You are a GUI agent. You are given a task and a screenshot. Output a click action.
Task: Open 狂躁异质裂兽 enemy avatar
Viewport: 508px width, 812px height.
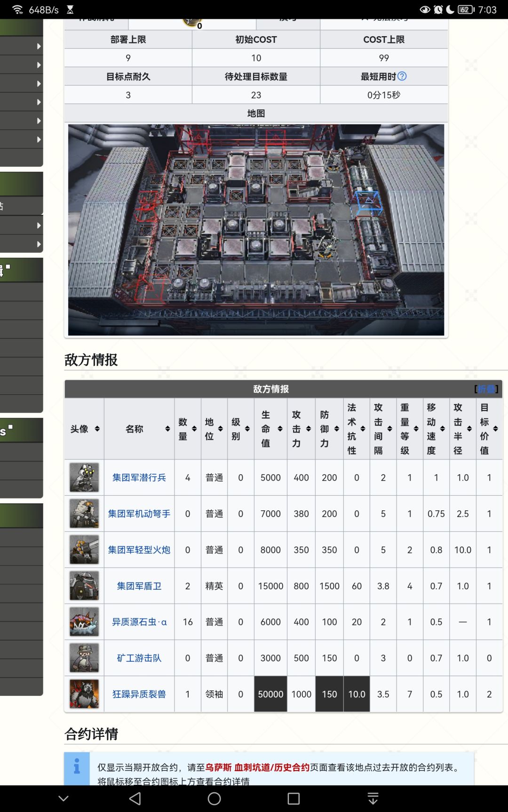click(84, 694)
